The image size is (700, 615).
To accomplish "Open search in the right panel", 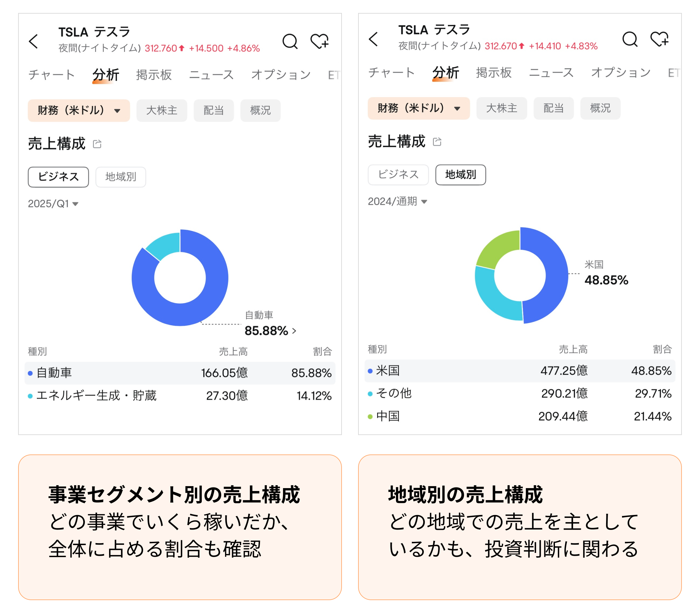I will (x=629, y=39).
